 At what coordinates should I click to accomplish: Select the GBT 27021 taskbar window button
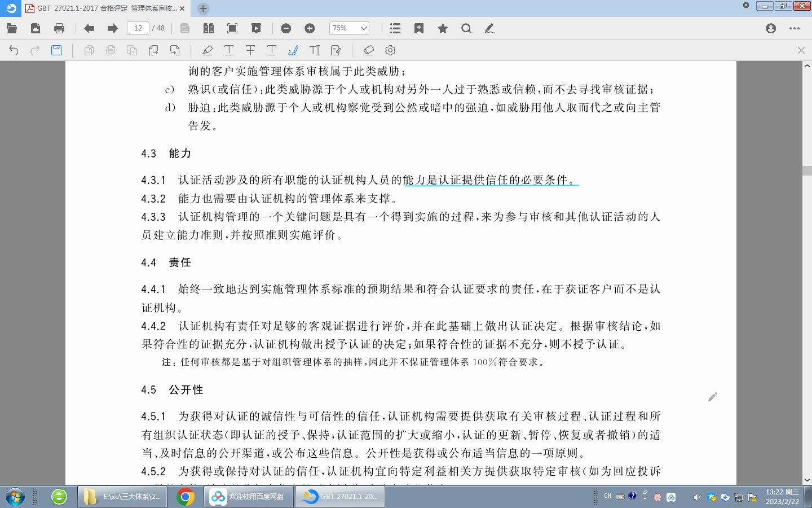(340, 497)
